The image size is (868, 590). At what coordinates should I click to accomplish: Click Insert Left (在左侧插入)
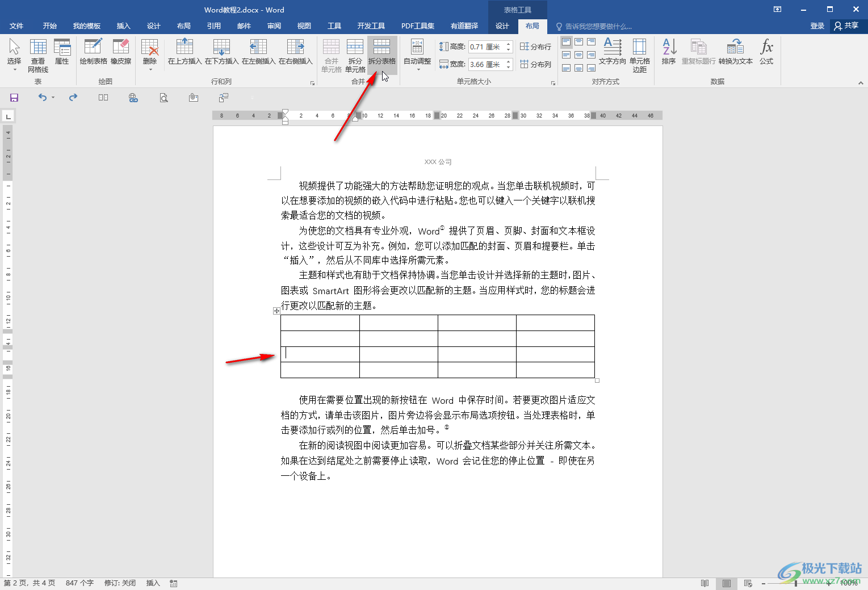coord(258,52)
